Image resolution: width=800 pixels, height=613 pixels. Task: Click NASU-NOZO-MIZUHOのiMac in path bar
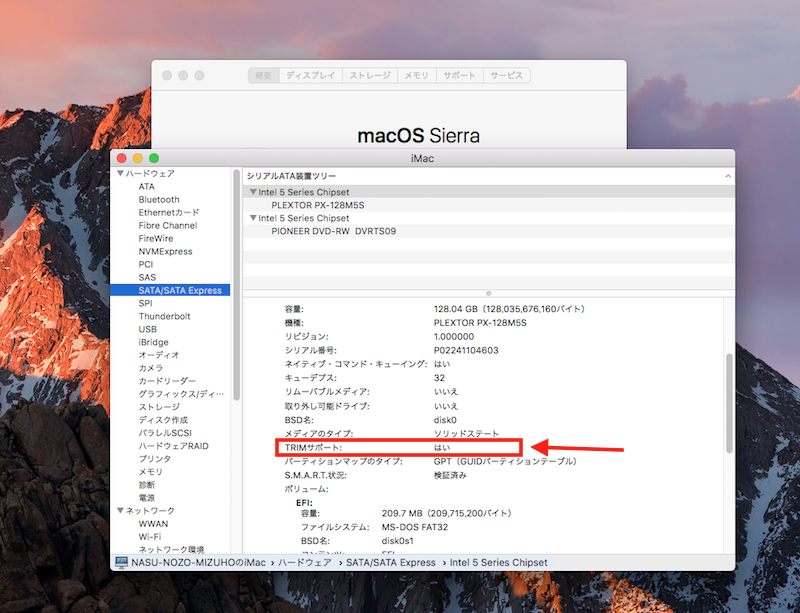point(198,562)
